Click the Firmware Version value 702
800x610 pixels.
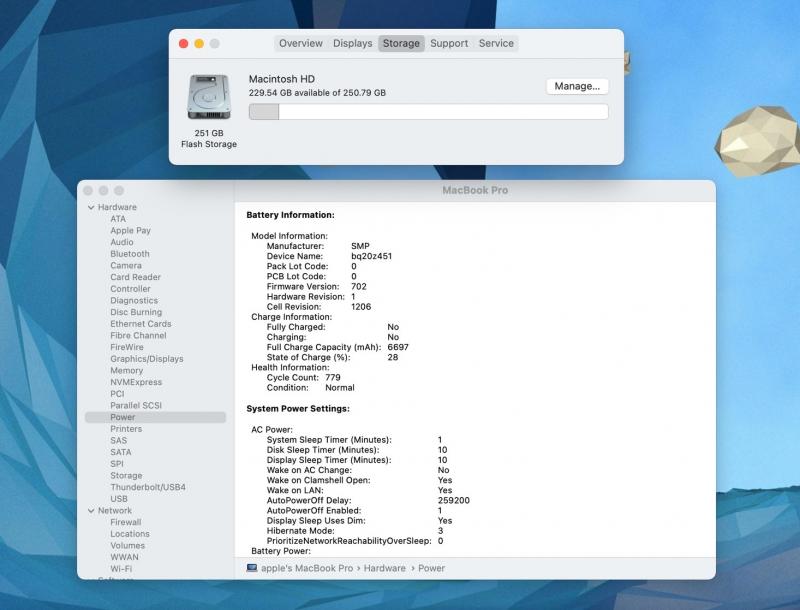(359, 287)
